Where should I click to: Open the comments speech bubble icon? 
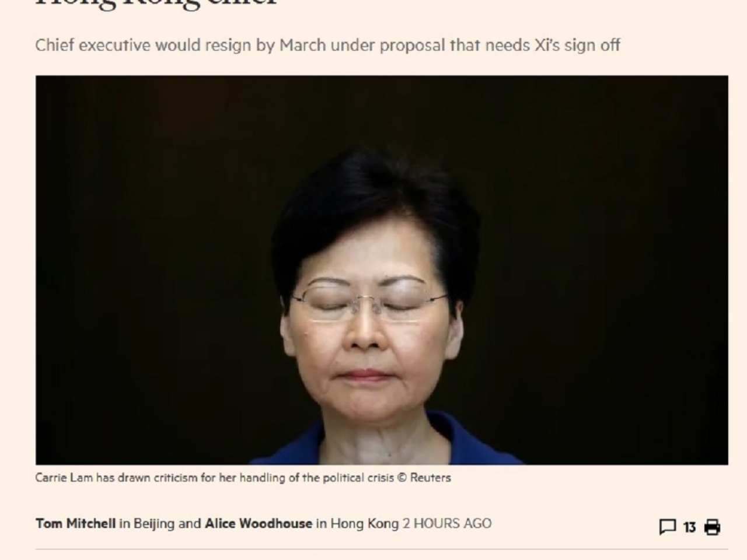667,527
